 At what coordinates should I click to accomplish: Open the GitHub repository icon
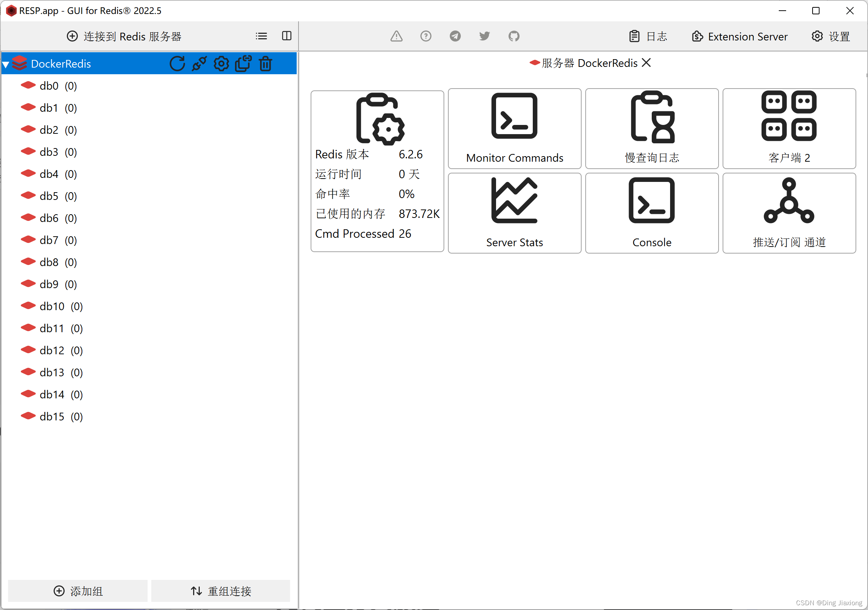514,36
